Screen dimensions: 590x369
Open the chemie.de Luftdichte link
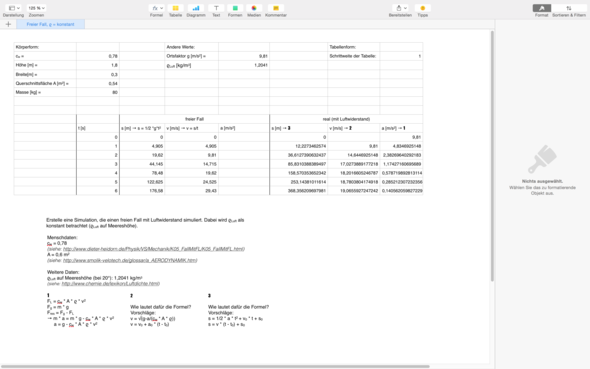pyautogui.click(x=111, y=284)
